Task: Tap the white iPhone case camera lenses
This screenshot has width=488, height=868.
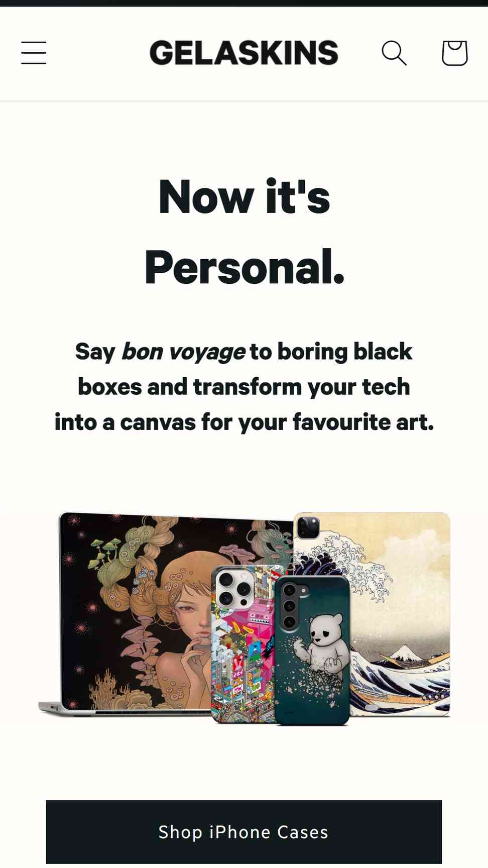Action: click(235, 590)
